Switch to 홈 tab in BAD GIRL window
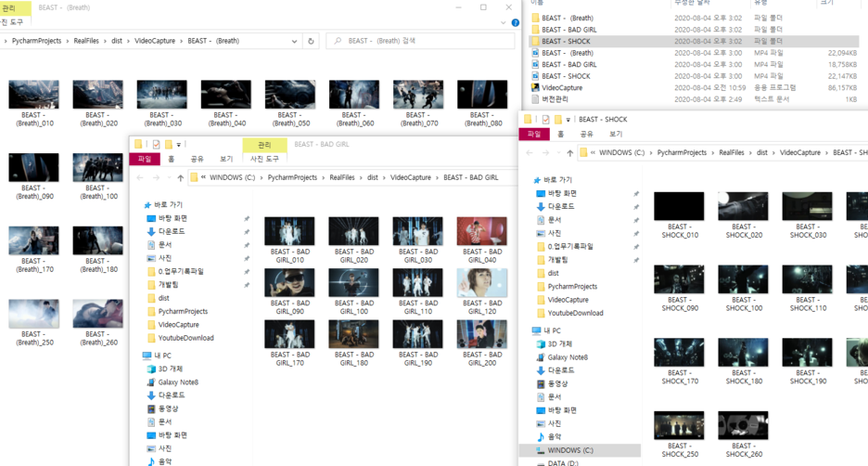This screenshot has width=868, height=466. point(171,159)
